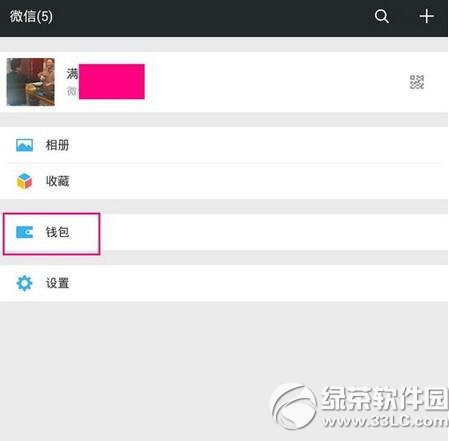
Task: Click the www.33LC.com watermark URL
Action: (386, 422)
